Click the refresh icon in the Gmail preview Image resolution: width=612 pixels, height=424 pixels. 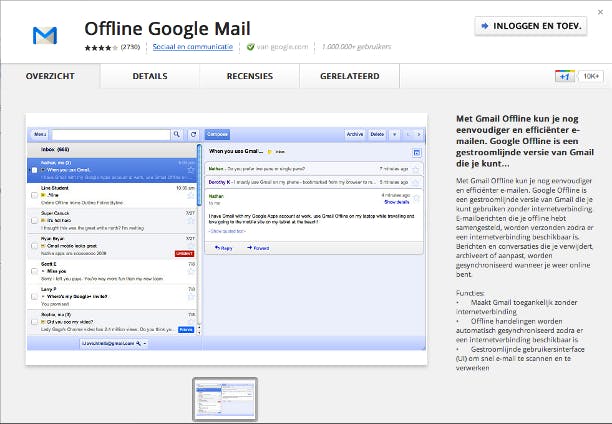coord(193,134)
